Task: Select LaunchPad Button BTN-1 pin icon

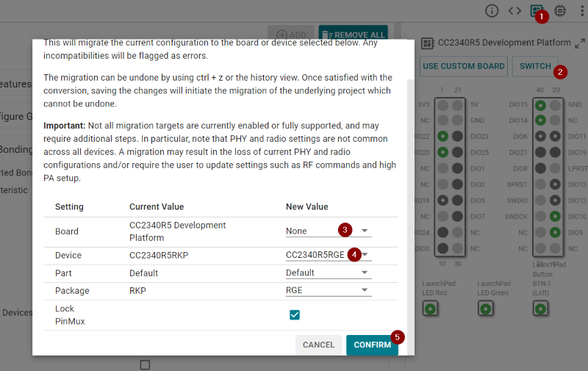Action: (x=540, y=309)
